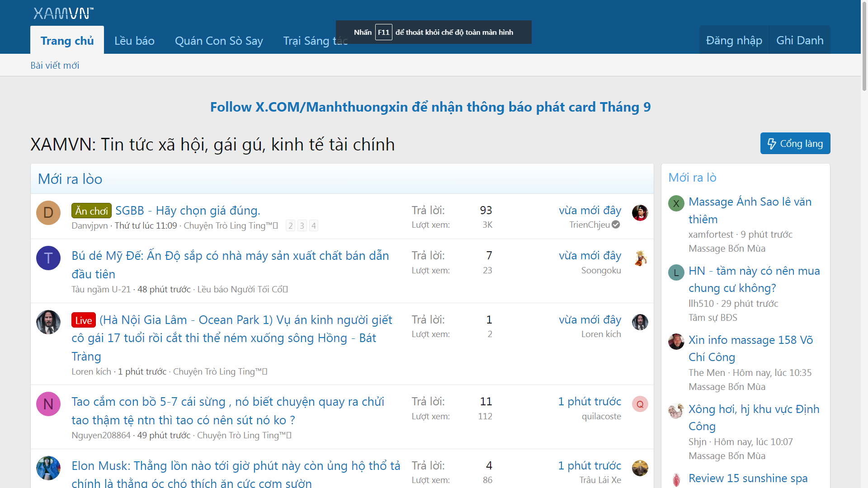868x488 pixels.
Task: Go to Quán Con Sò Say
Action: 219,41
